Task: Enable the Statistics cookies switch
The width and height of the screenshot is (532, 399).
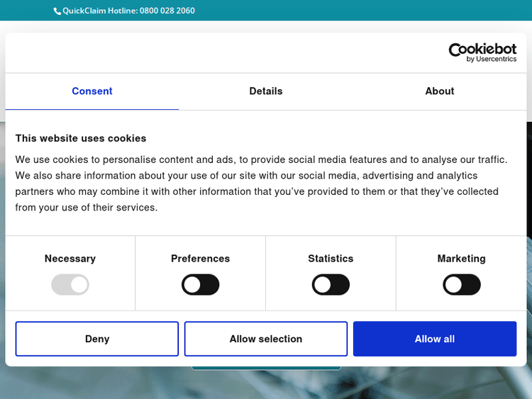Action: pos(331,285)
